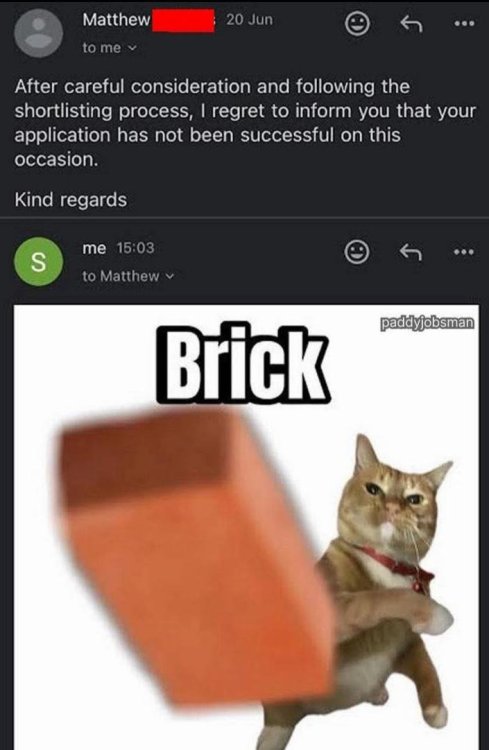489x750 pixels.
Task: Open three-dot menu on my 15:03 message
Action: click(x=465, y=252)
